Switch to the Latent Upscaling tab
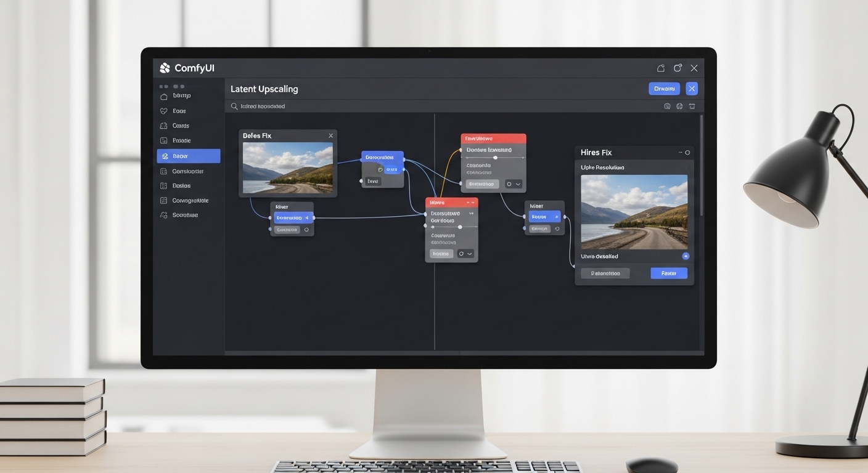This screenshot has width=868, height=473. 264,89
